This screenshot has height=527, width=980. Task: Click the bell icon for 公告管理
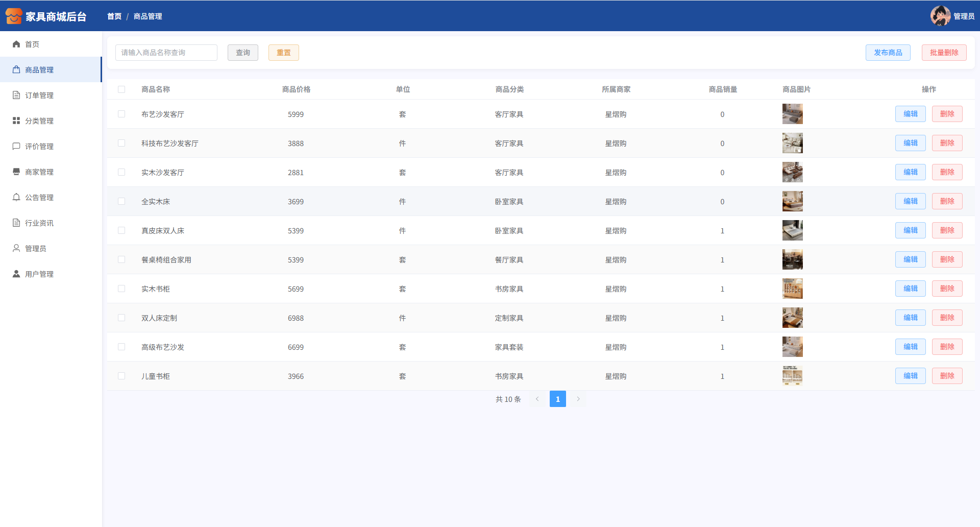pos(16,198)
